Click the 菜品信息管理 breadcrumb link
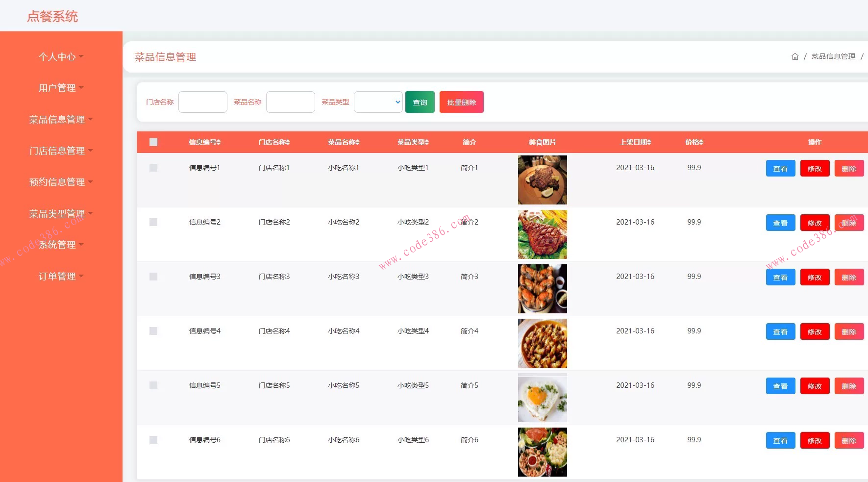This screenshot has width=868, height=482. pyautogui.click(x=833, y=56)
